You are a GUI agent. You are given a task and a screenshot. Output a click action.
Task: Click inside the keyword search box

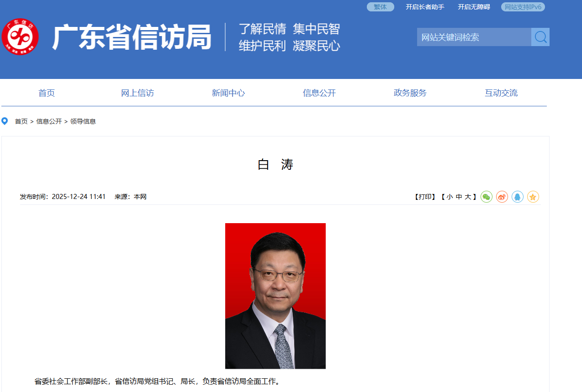tap(473, 37)
